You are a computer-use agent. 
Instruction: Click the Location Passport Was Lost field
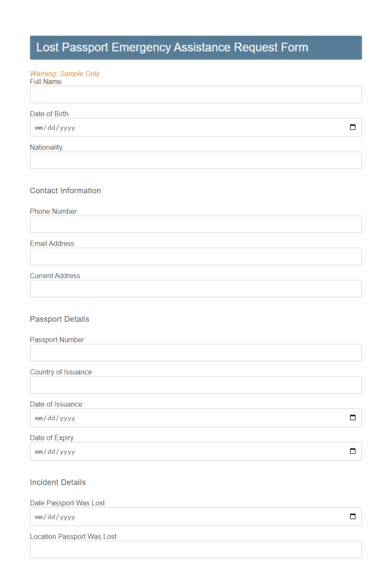(196, 549)
